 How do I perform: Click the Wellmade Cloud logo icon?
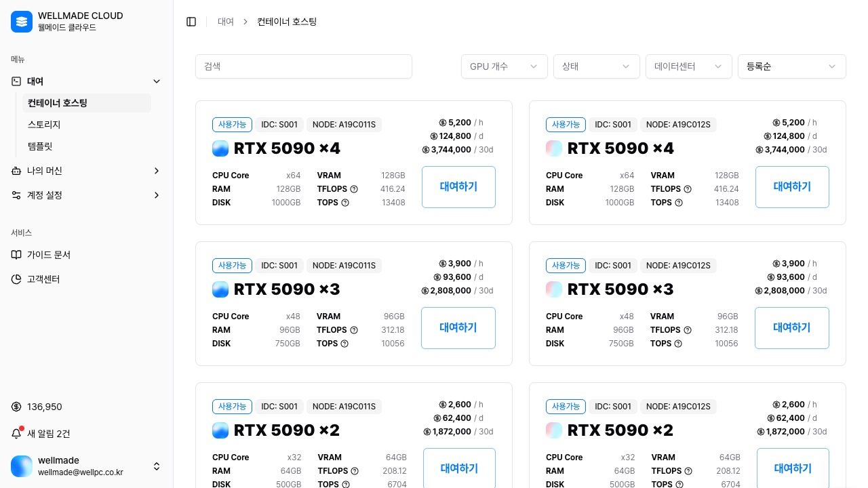point(22,22)
